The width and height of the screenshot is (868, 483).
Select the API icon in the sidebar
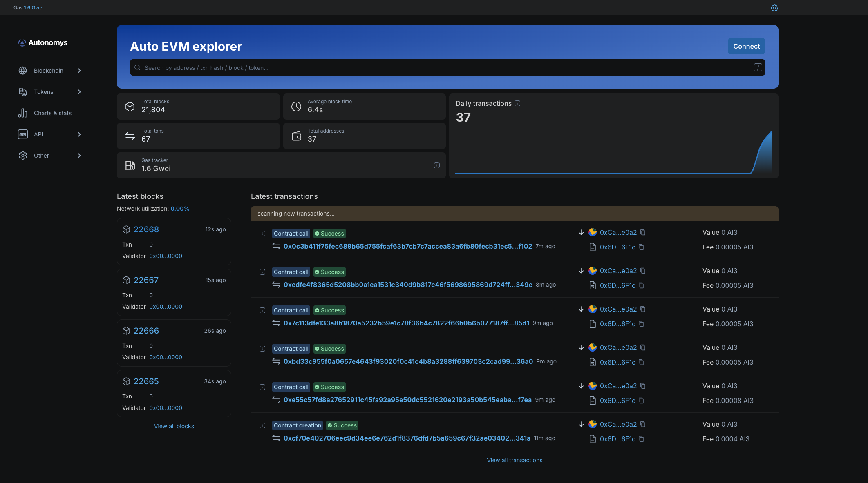point(23,134)
